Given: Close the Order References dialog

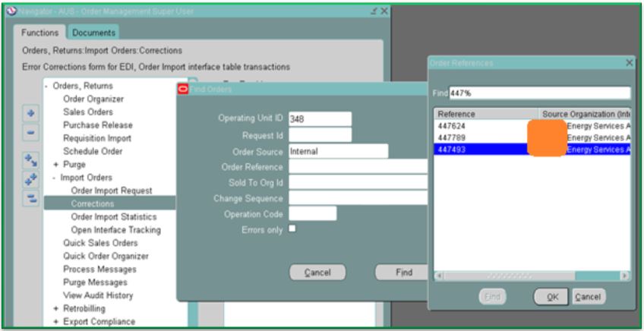Looking at the screenshot, I should (x=629, y=63).
